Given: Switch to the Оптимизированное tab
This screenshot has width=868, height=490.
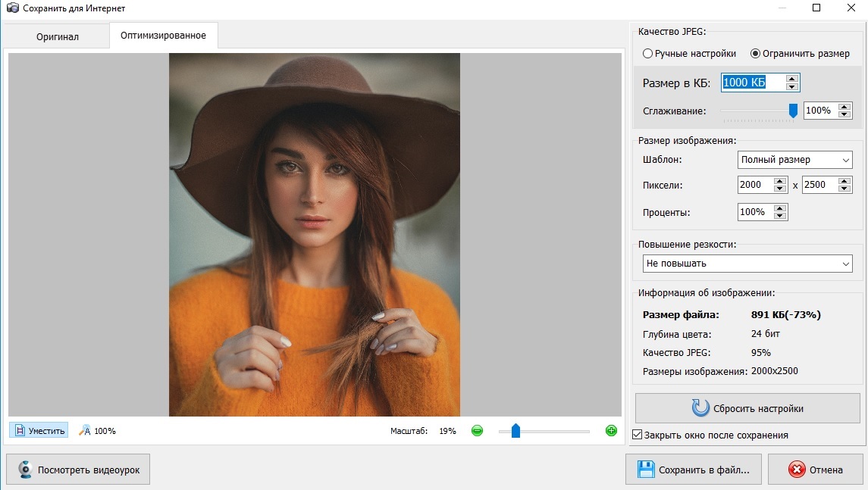Looking at the screenshot, I should point(163,36).
